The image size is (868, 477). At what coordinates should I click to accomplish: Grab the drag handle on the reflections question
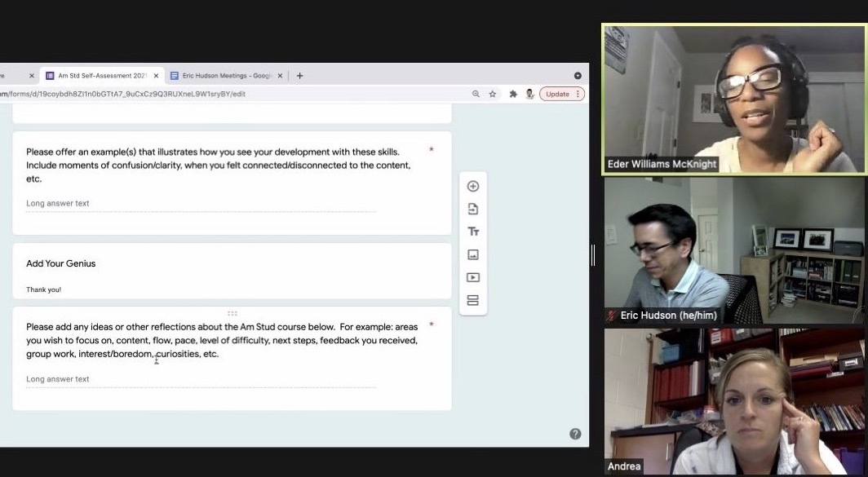click(232, 313)
